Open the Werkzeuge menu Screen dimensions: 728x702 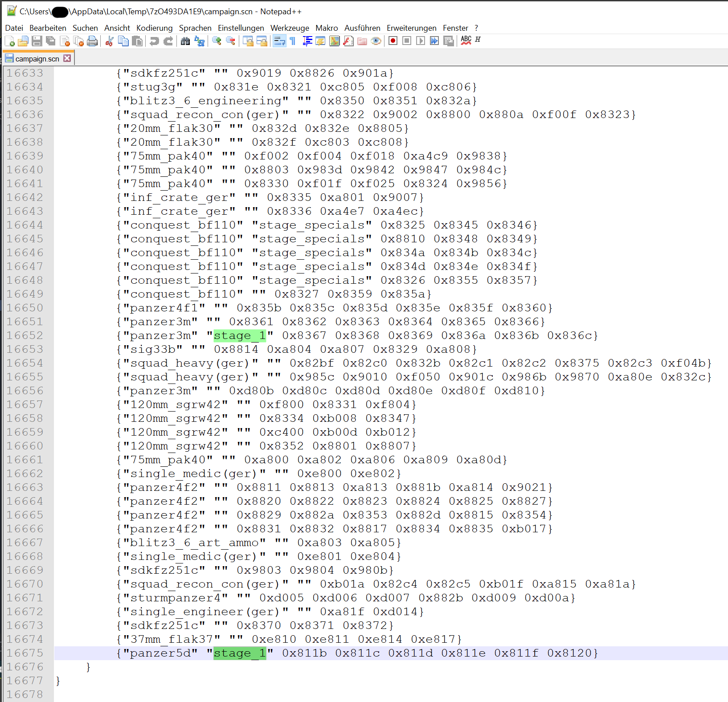point(290,28)
